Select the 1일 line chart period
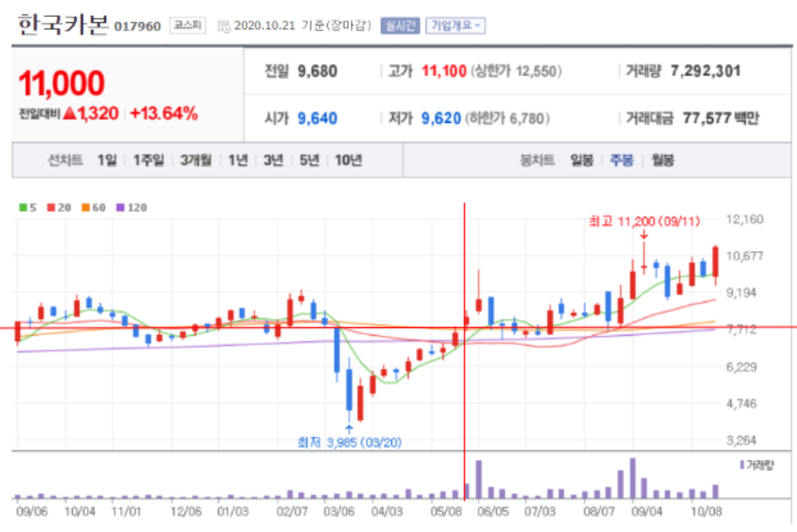This screenshot has height=532, width=797. coord(107,161)
